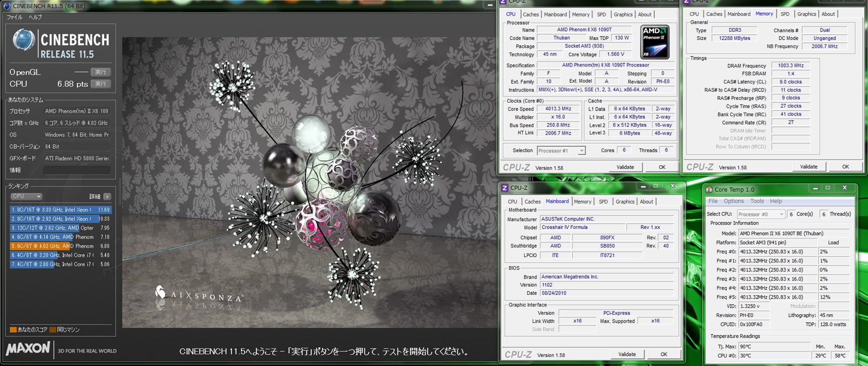
Task: Select Caches tab in CPU-Z memory timings window
Action: point(714,14)
